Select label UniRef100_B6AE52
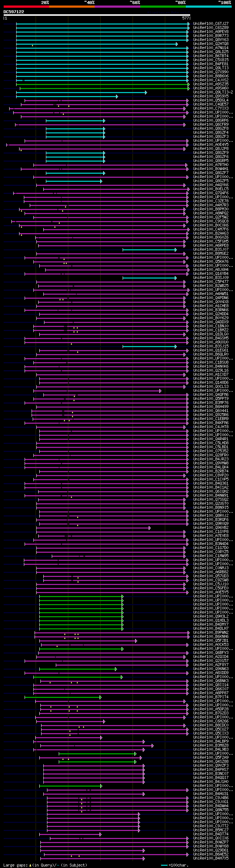The height and width of the screenshot is (868, 235). 211,854
